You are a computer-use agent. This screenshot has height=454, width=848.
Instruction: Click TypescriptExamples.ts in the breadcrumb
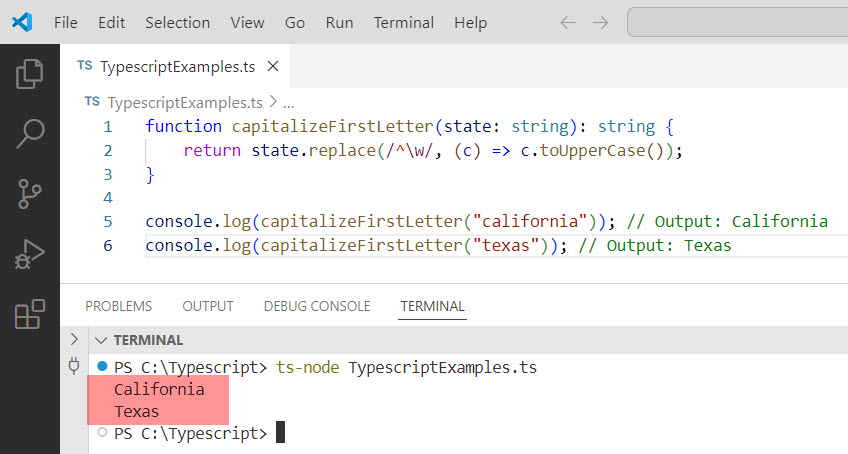185,102
